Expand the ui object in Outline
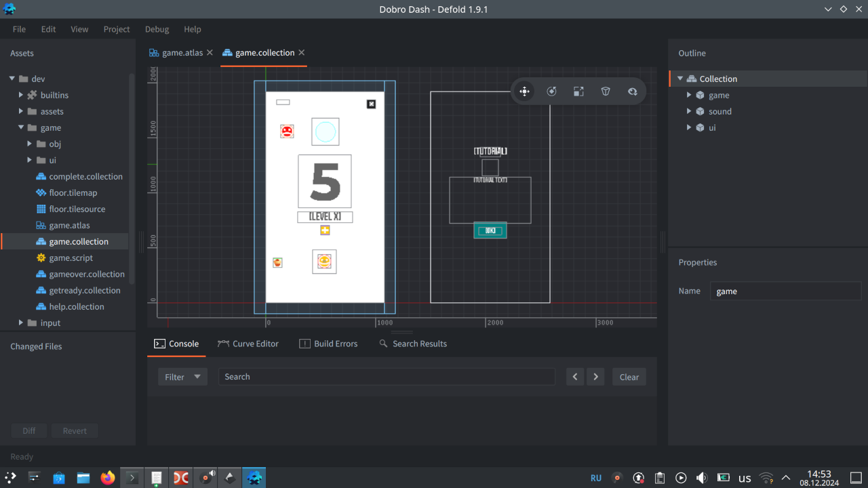 [x=689, y=127]
